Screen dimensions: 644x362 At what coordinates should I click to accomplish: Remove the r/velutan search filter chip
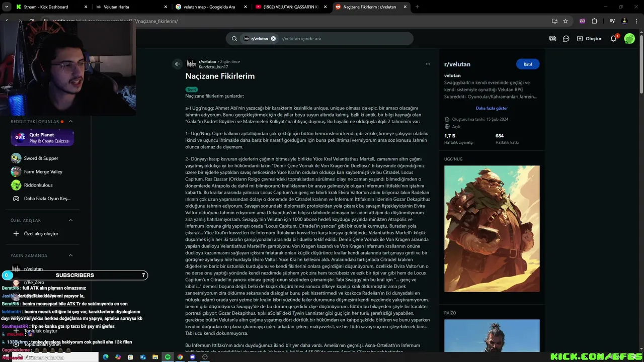[x=273, y=39]
